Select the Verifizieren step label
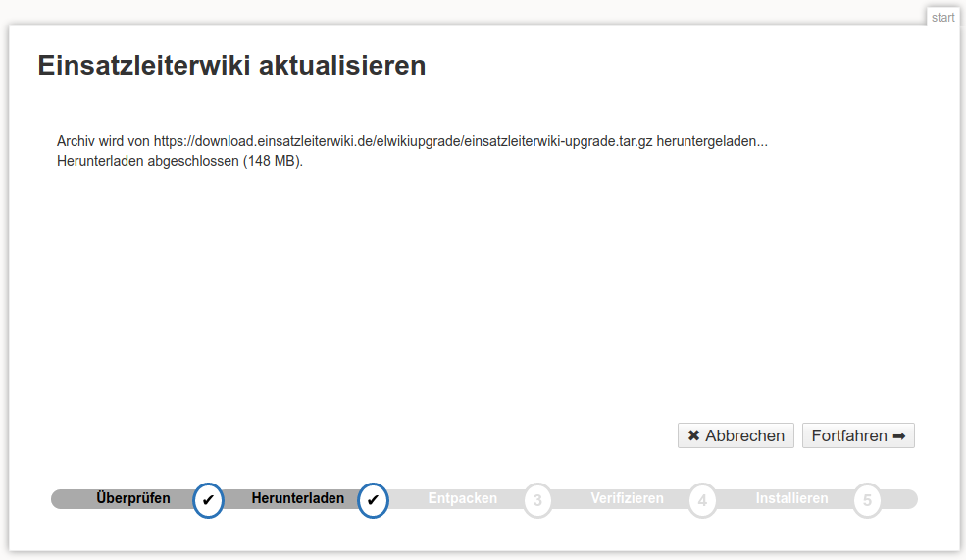The image size is (966, 560). pos(627,498)
